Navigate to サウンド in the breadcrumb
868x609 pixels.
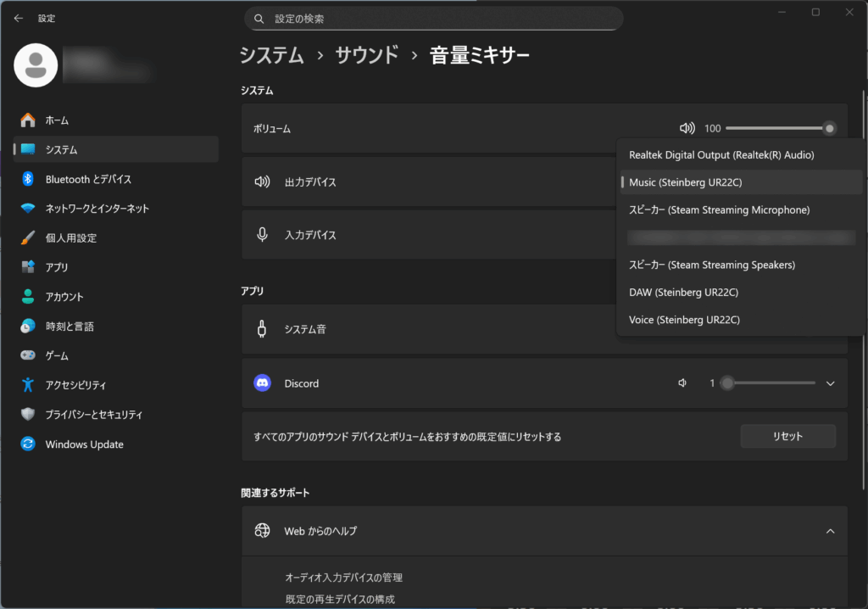[366, 56]
